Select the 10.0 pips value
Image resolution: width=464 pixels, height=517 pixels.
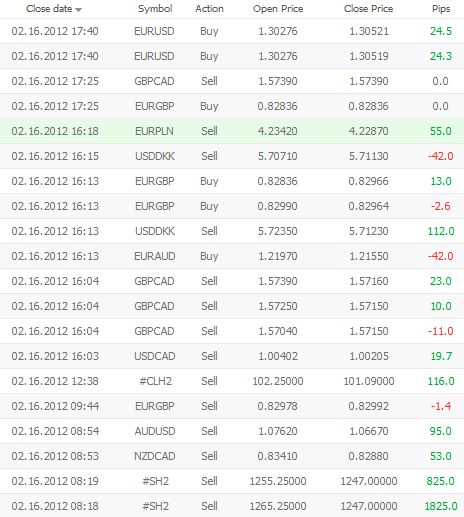pos(441,306)
